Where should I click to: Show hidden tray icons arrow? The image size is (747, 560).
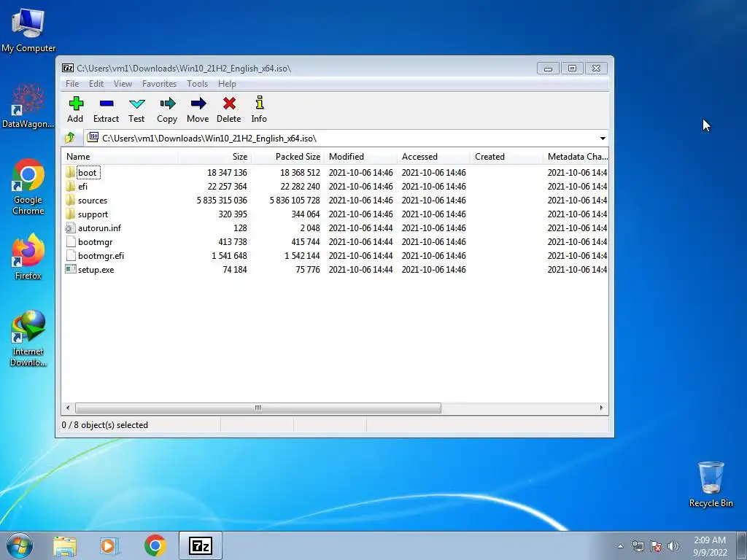coord(620,546)
